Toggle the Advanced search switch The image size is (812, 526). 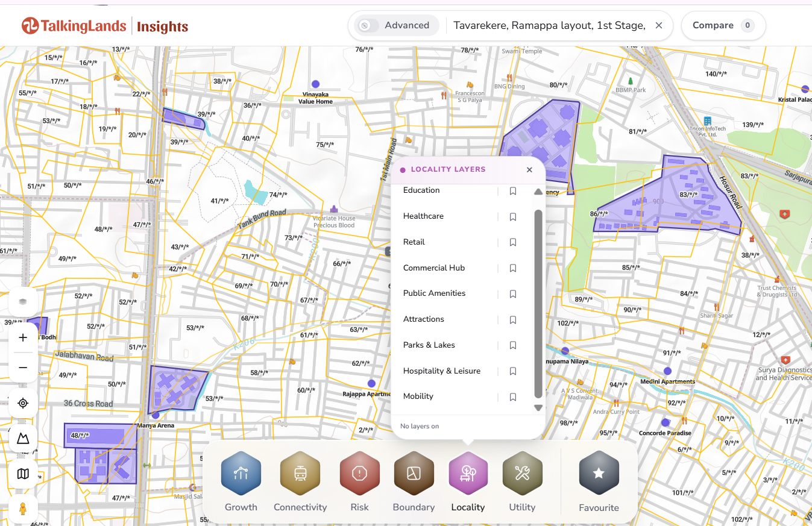[368, 25]
